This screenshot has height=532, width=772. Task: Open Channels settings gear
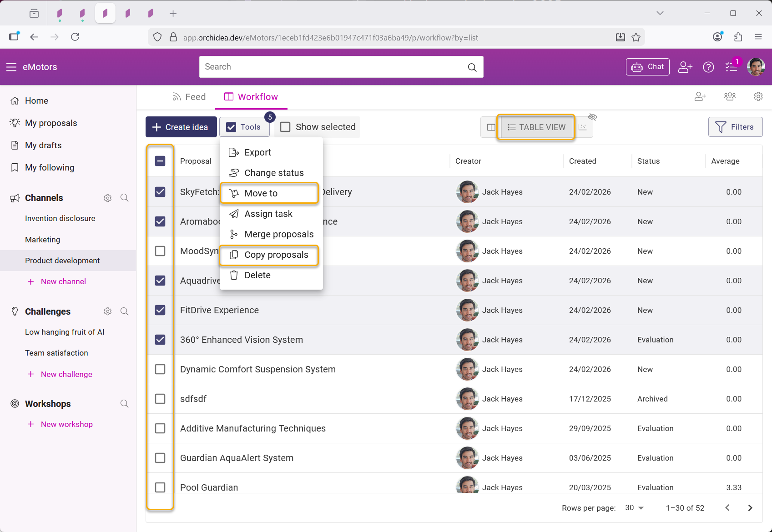coord(108,198)
